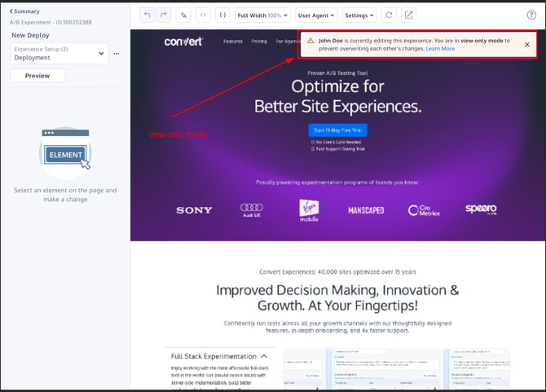Viewport: 546px width, 392px height.
Task: Reload the page with the refresh icon
Action: [x=389, y=15]
